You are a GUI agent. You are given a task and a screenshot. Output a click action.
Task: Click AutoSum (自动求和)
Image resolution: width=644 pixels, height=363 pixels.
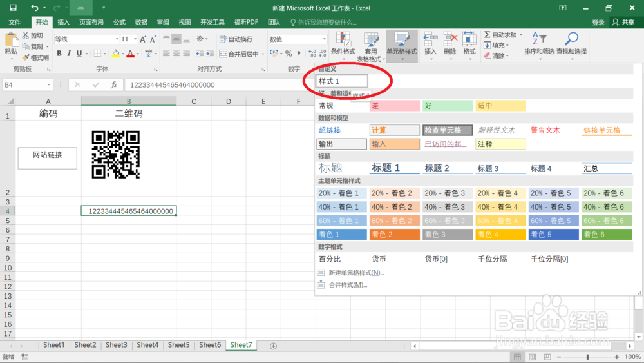coord(500,35)
